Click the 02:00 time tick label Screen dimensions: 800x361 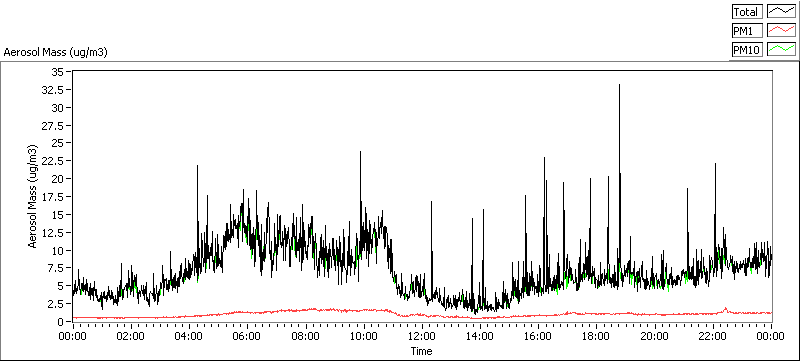[x=132, y=336]
